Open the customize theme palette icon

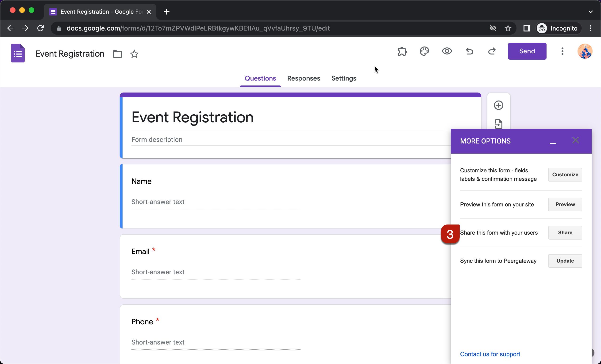(424, 51)
